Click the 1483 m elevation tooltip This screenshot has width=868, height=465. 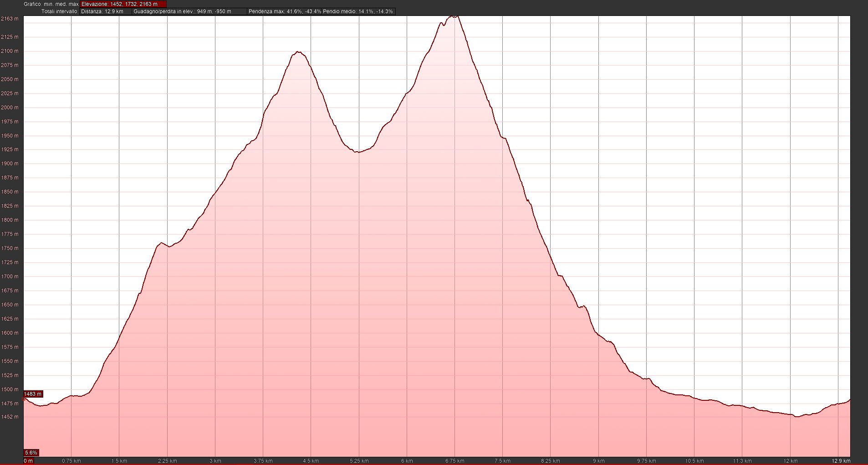(x=33, y=394)
